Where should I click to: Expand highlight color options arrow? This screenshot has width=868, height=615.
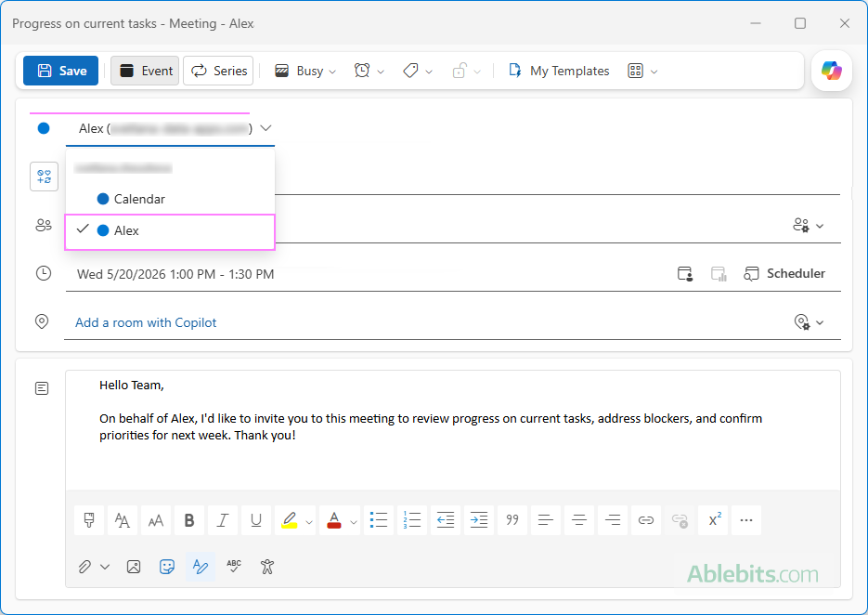(309, 521)
